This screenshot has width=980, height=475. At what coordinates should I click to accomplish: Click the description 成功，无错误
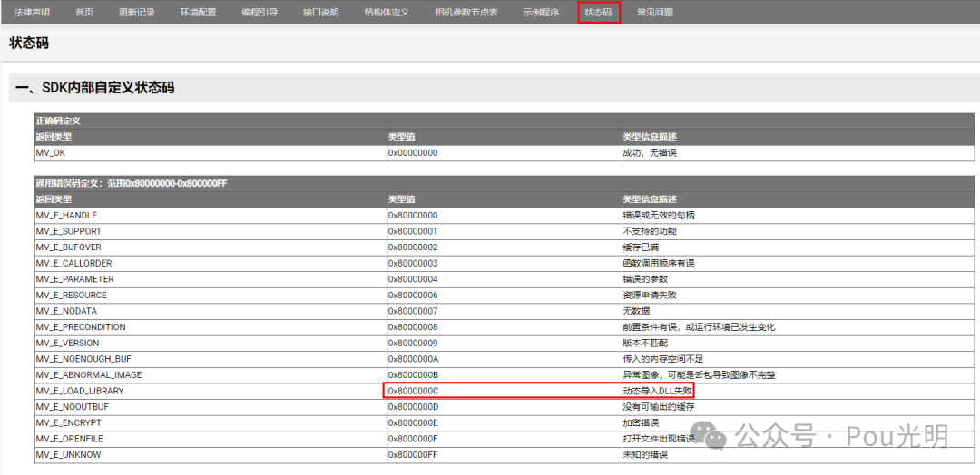pyautogui.click(x=650, y=153)
